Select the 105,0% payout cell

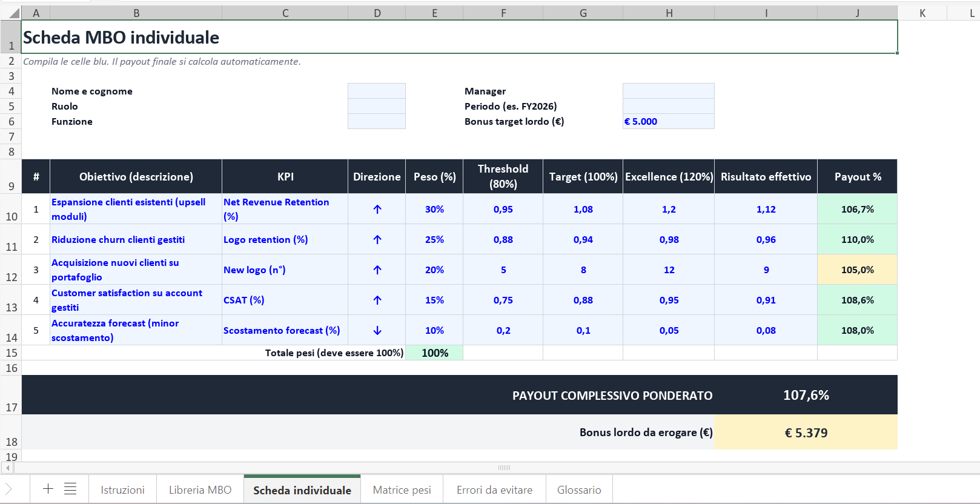[x=857, y=270]
